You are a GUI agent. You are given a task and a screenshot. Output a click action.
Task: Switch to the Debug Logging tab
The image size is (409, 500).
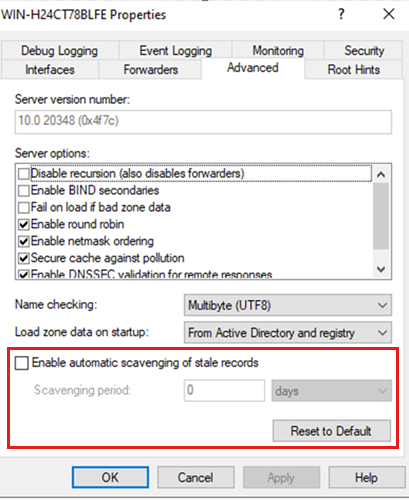[x=60, y=51]
